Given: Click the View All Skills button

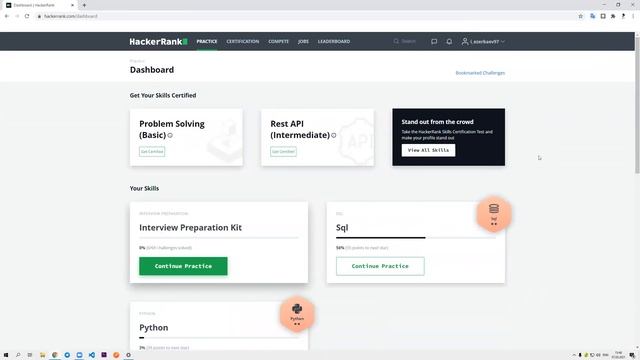Looking at the screenshot, I should point(428,150).
